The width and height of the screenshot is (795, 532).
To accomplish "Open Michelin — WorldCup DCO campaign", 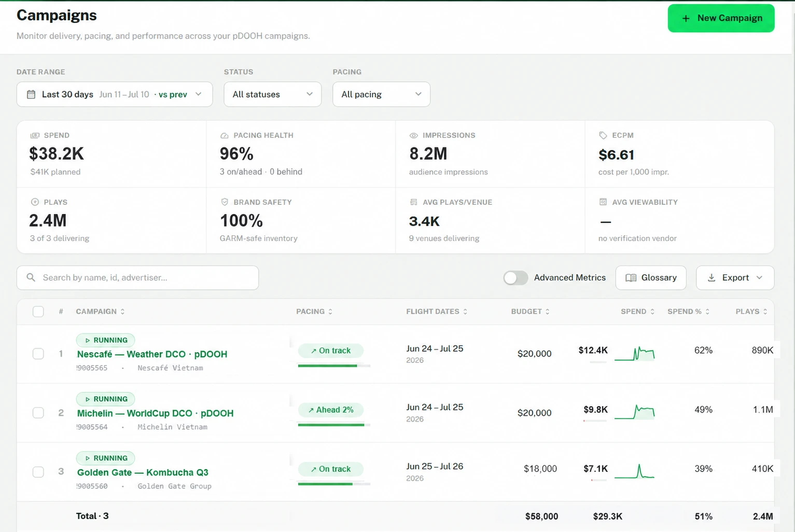I will click(x=155, y=413).
